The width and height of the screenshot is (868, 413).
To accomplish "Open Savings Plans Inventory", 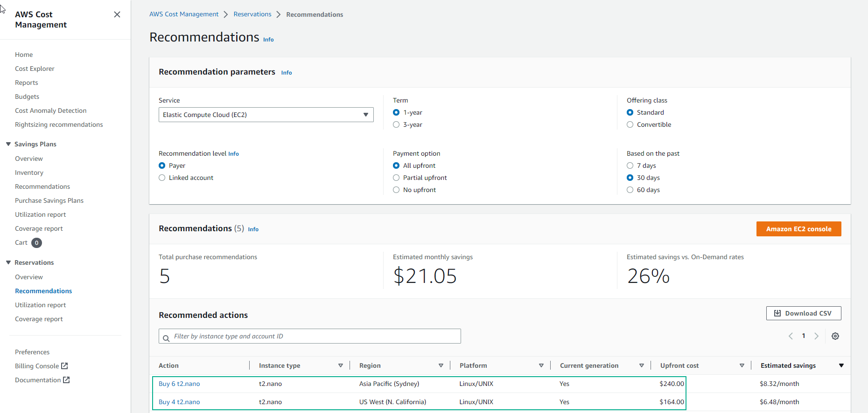I will [x=29, y=172].
